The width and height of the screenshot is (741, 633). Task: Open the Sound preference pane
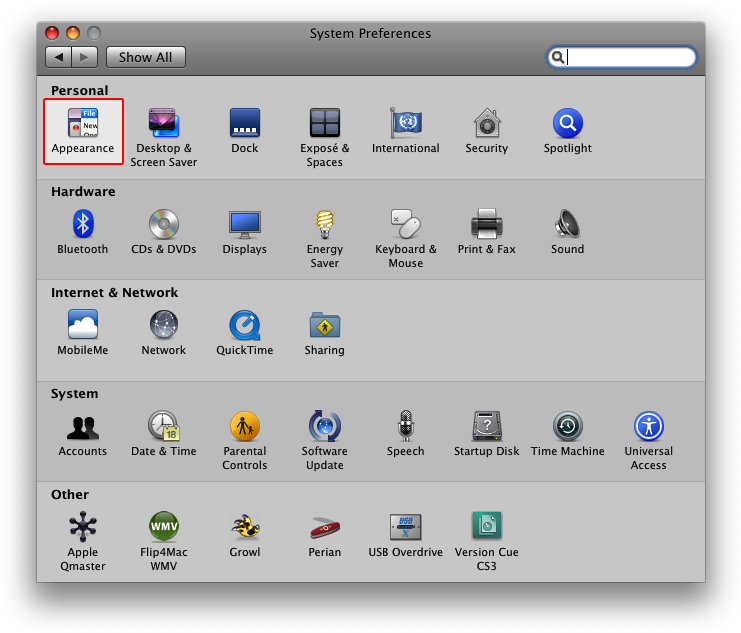tap(568, 232)
